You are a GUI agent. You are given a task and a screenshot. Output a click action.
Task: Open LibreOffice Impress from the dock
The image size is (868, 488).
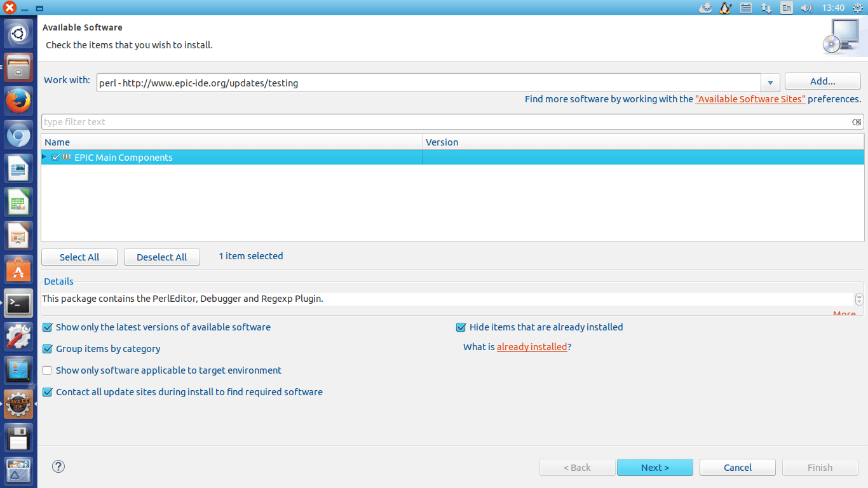click(18, 236)
